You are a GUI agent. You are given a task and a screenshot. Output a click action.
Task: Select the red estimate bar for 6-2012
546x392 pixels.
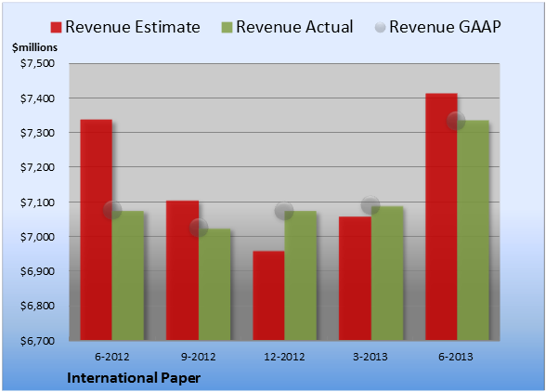click(97, 230)
